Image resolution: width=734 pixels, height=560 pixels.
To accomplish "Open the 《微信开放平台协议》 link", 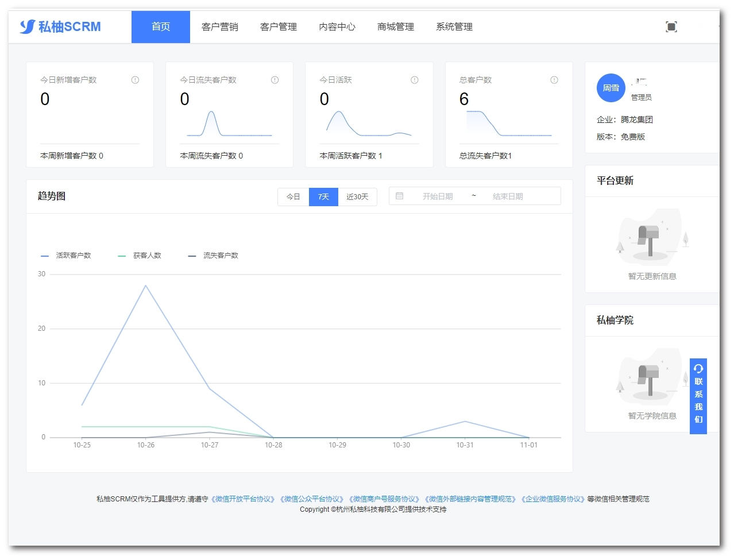I will [x=243, y=499].
